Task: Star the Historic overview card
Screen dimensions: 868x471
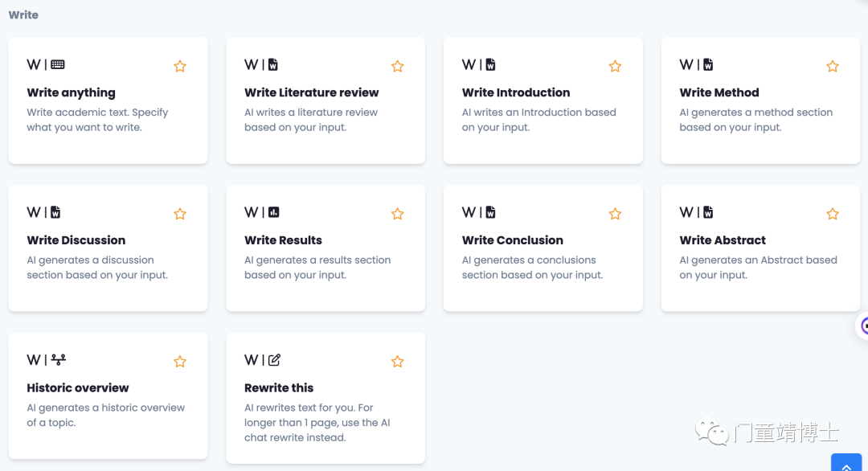Action: (x=180, y=362)
